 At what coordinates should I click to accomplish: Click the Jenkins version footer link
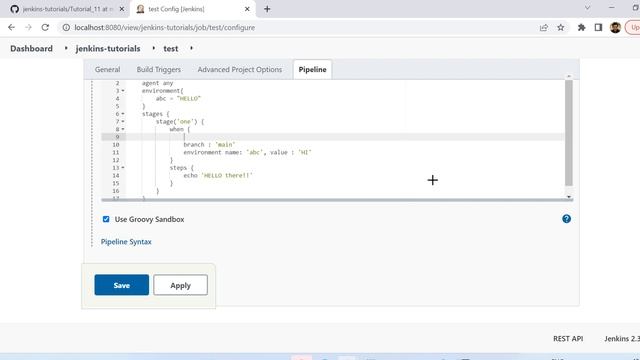tap(622, 338)
